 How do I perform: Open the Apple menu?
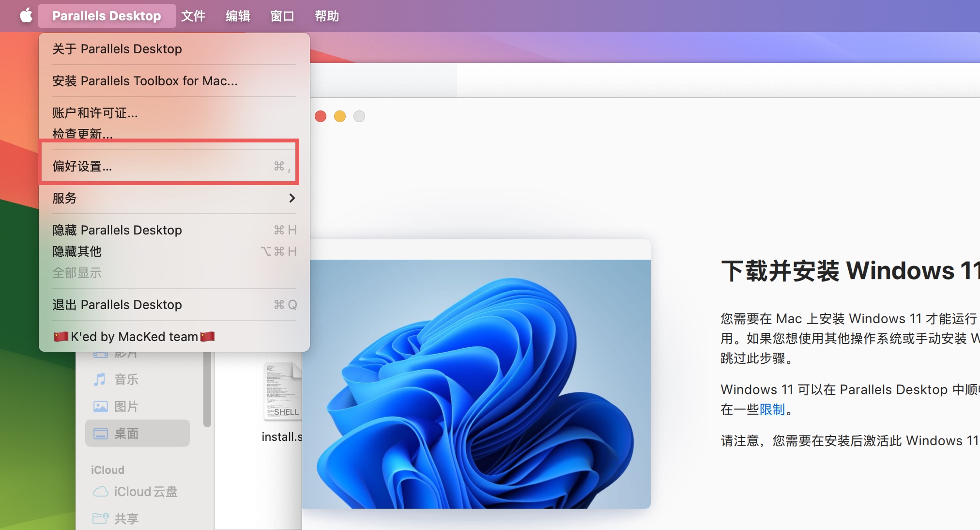[x=26, y=16]
